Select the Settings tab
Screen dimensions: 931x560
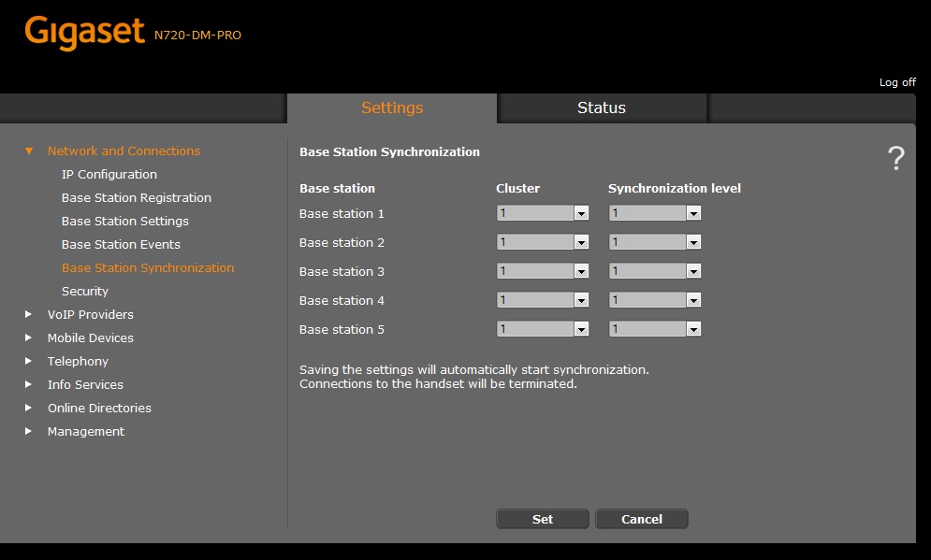point(392,108)
